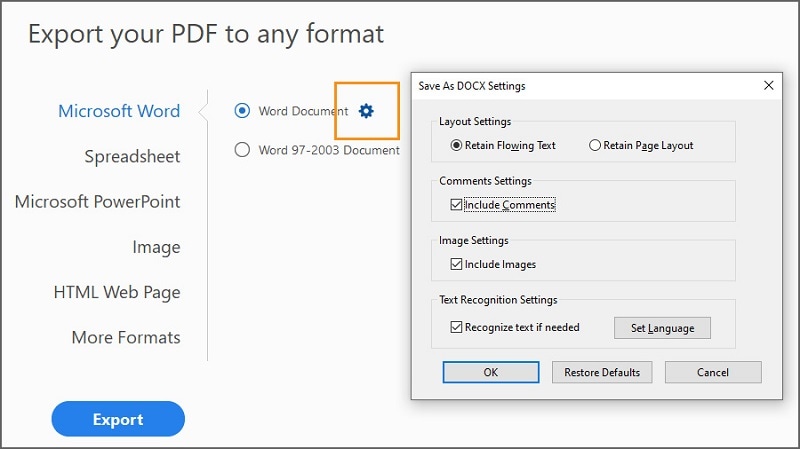The width and height of the screenshot is (800, 449).
Task: Switch to the Spreadsheet export category
Action: coord(132,157)
